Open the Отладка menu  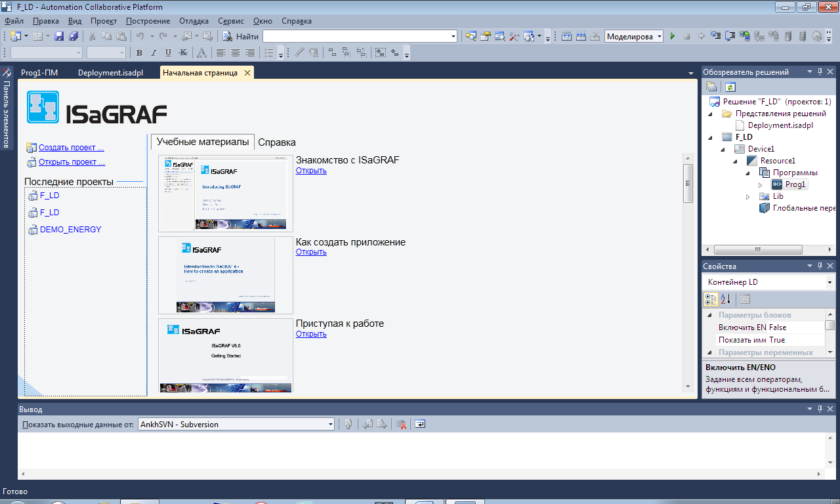tap(194, 21)
